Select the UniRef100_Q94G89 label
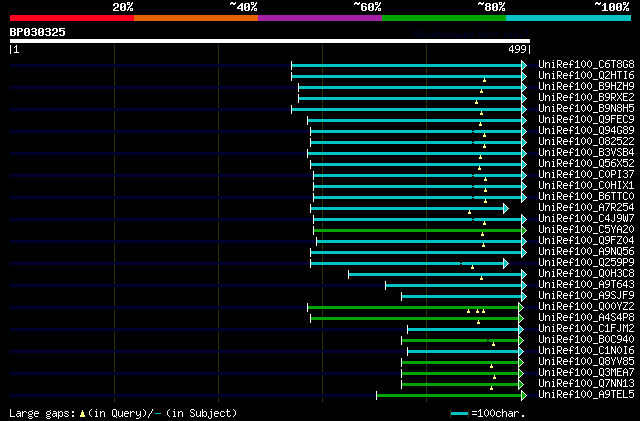Viewport: 640px width, 421px height. point(586,131)
